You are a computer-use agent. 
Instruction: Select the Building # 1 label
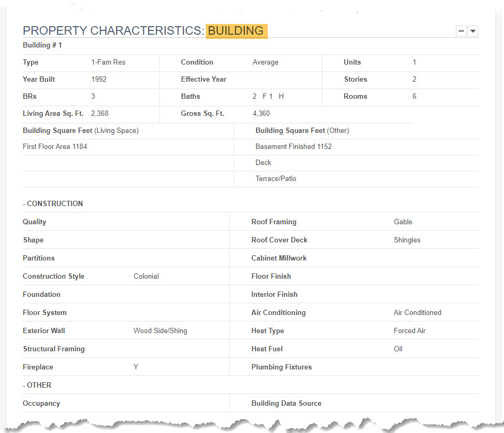42,45
